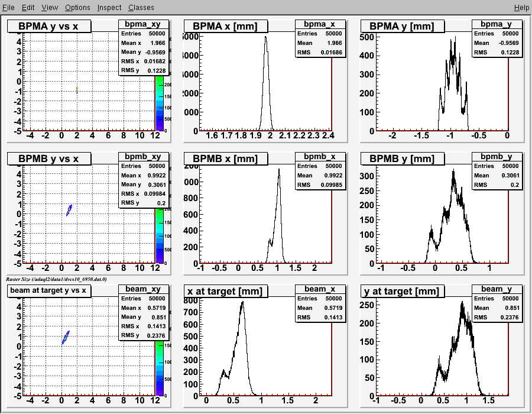The width and height of the screenshot is (532, 414).
Task: Click the bpmb_xy stats box header
Action: [144, 157]
